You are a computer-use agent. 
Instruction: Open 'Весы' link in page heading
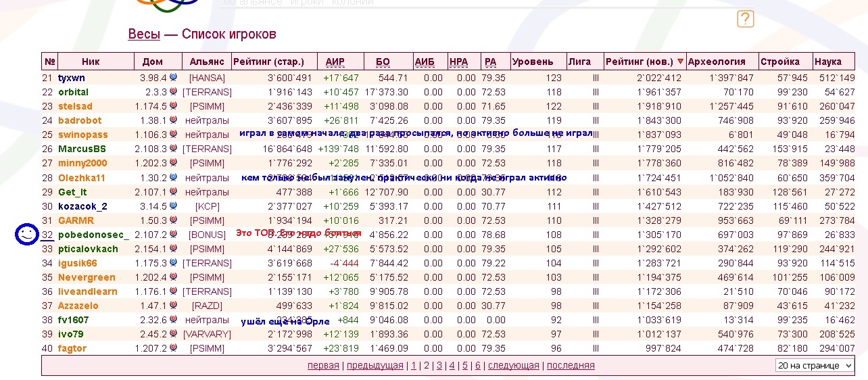pyautogui.click(x=144, y=34)
